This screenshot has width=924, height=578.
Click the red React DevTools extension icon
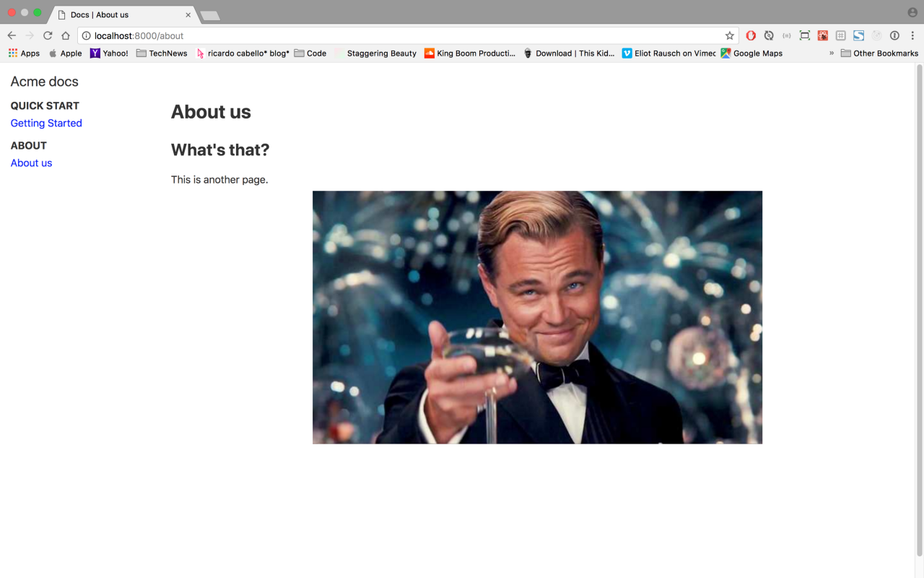coord(822,35)
